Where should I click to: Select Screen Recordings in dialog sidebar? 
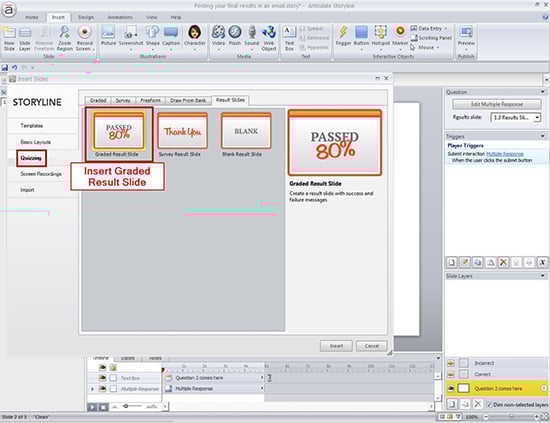tap(41, 174)
